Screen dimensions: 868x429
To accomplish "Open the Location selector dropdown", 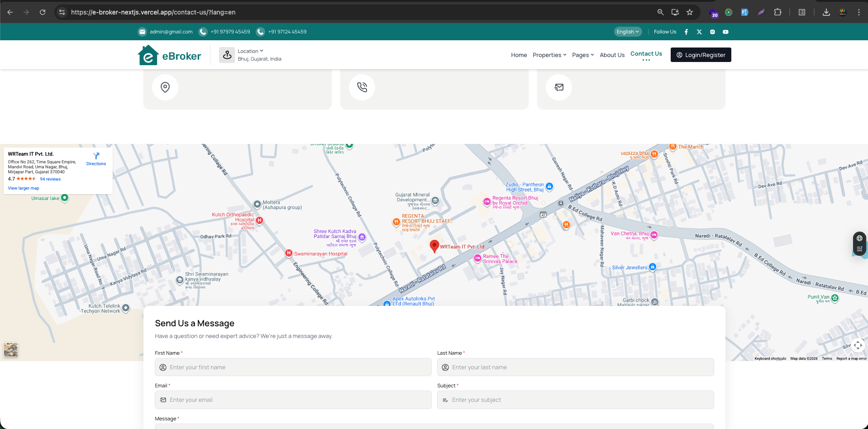I will point(250,51).
